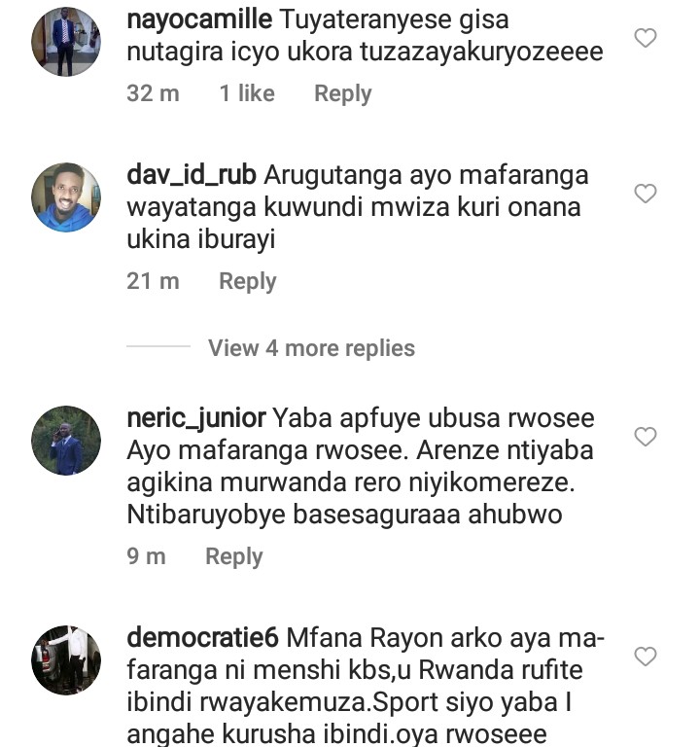Viewport: 700px width, 747px height.
Task: Like neric_junior's comment using the heart
Action: tap(646, 437)
